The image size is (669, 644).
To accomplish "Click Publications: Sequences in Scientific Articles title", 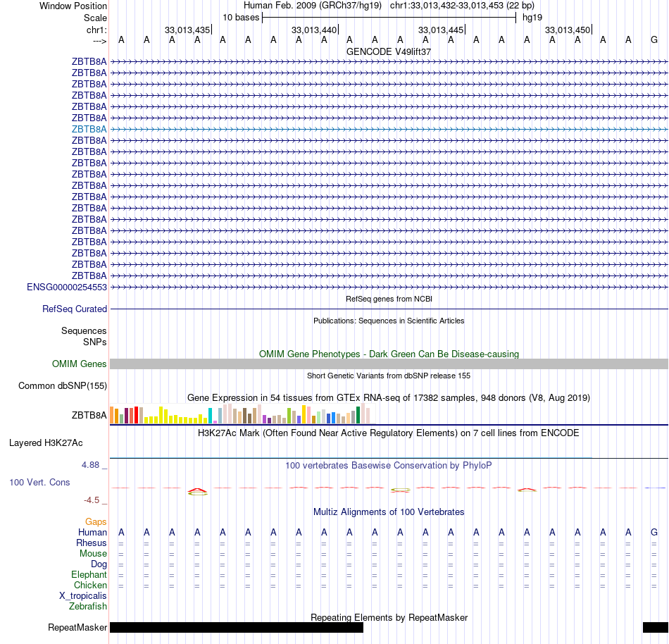I will (389, 321).
